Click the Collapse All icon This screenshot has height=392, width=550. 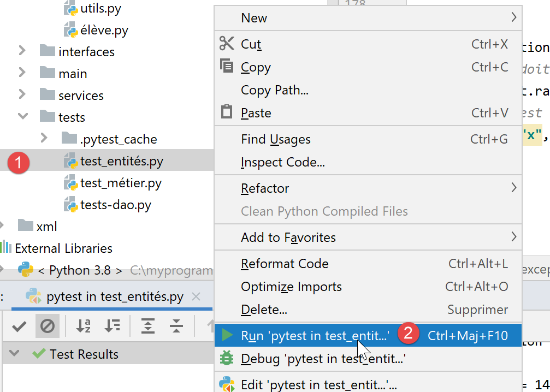176,326
